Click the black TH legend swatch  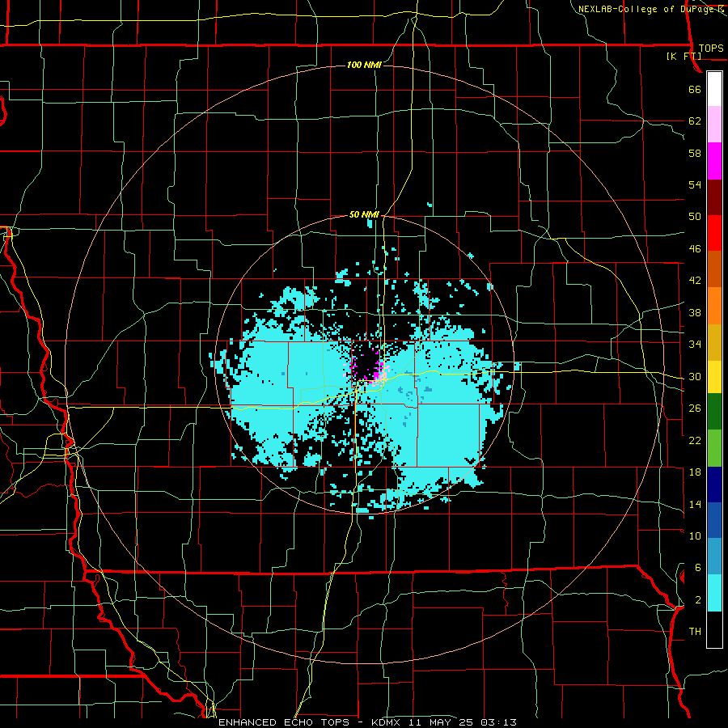714,629
